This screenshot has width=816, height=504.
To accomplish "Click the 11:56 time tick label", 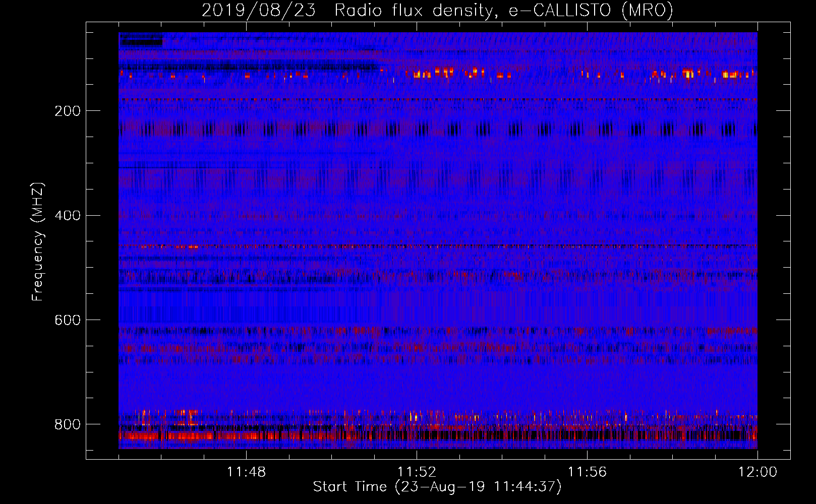I will click(587, 472).
